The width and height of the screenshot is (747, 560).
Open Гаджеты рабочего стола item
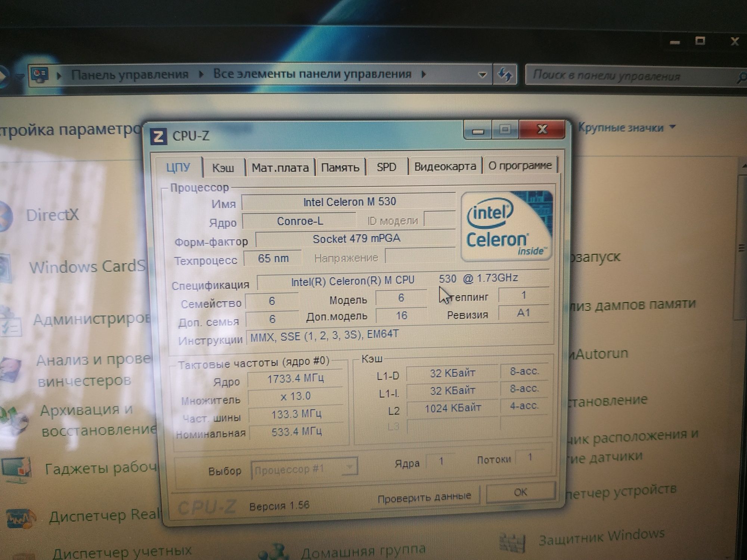101,468
